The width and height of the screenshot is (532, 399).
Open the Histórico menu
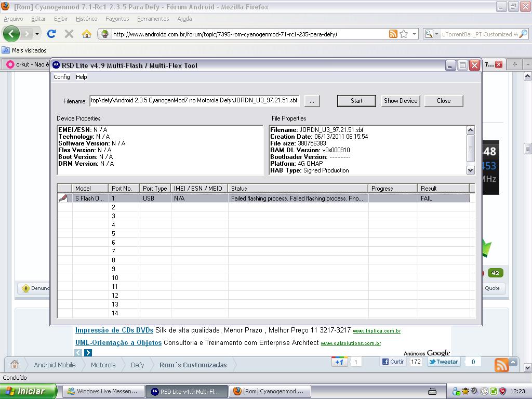[x=87, y=19]
